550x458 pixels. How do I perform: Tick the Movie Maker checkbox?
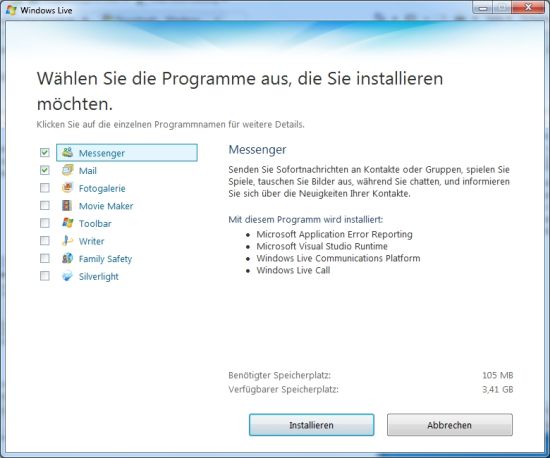point(45,206)
